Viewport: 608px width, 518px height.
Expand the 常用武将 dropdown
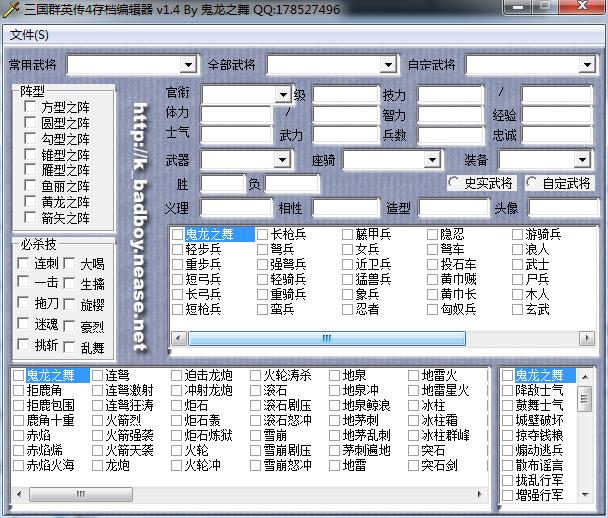click(x=188, y=64)
